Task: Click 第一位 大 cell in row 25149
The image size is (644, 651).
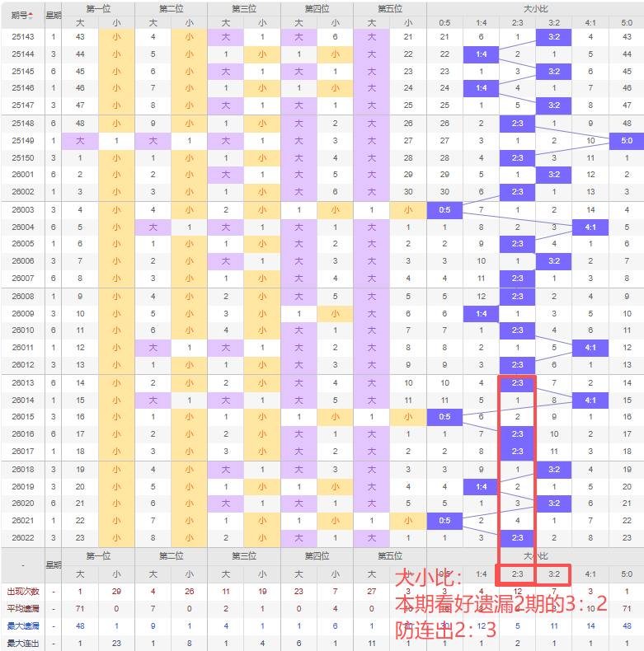Action: click(x=80, y=141)
